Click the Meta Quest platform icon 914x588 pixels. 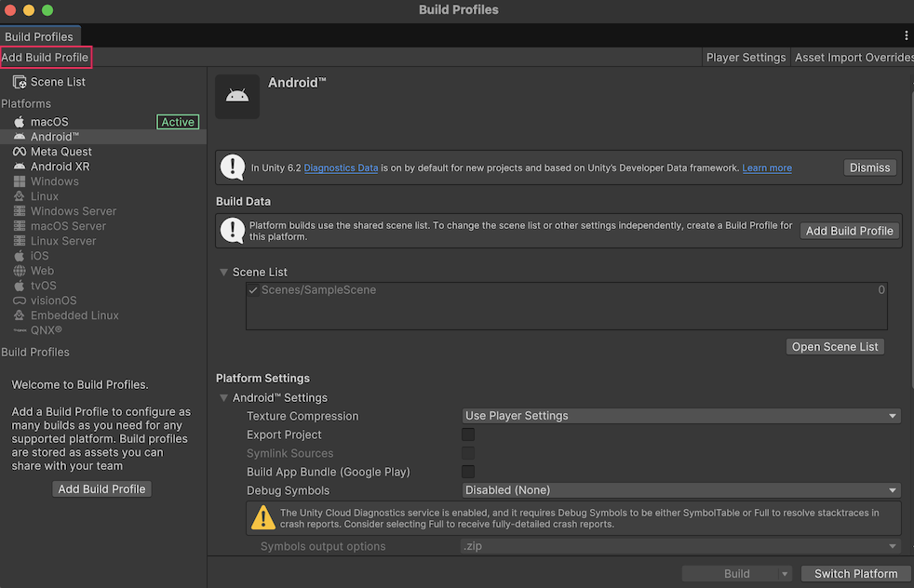[19, 152]
